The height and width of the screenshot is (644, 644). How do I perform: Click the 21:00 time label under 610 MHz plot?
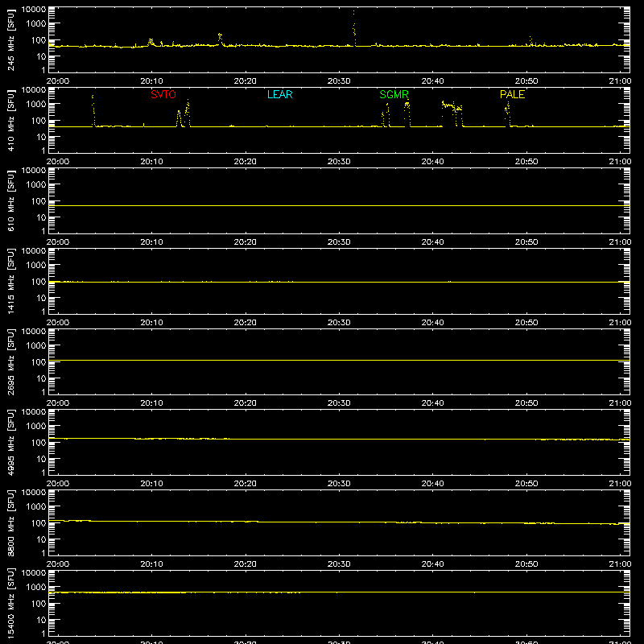[620, 242]
